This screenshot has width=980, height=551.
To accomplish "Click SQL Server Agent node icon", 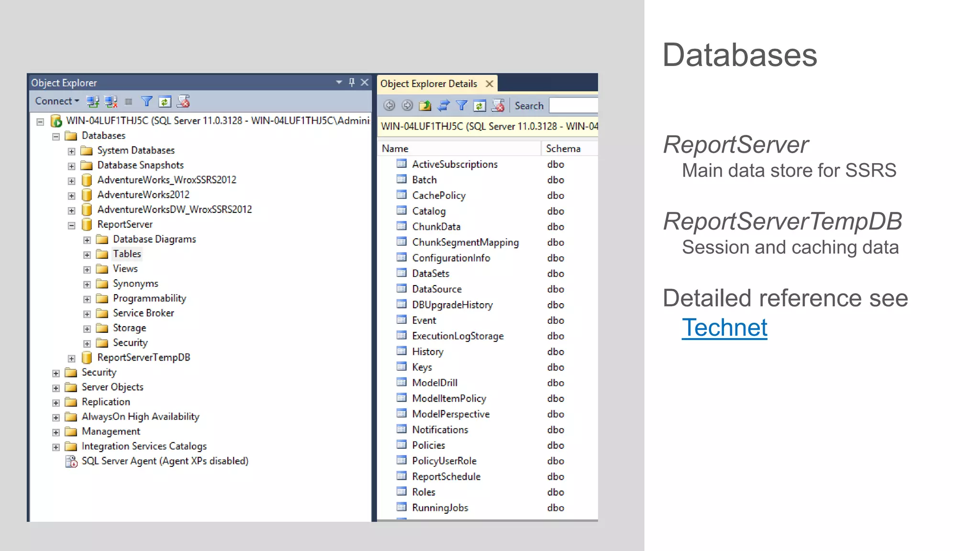I will click(x=71, y=461).
